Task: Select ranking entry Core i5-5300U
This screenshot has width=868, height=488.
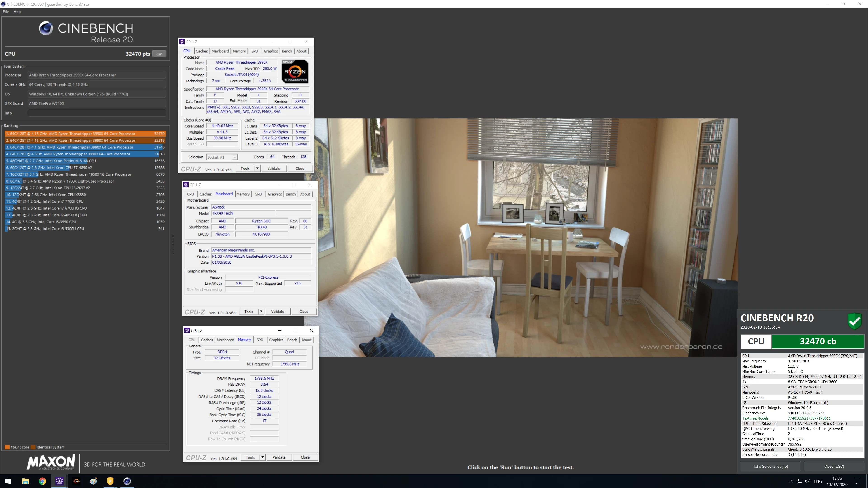Action: click(x=85, y=229)
